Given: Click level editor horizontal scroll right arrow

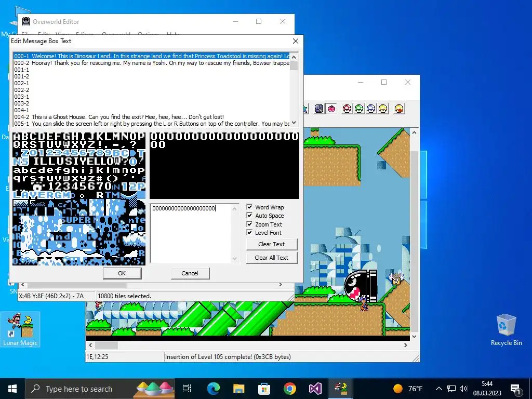Looking at the screenshot, I should click(x=406, y=345).
